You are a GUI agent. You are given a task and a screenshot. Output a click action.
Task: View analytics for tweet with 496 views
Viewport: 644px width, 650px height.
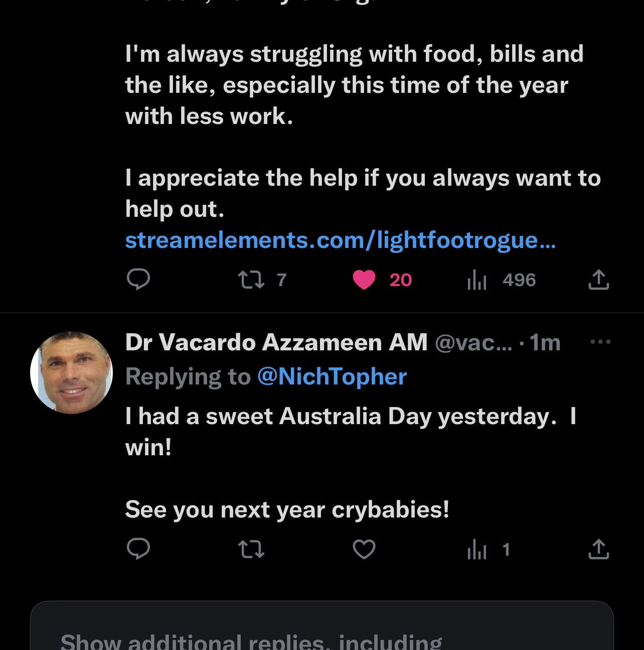tap(477, 280)
